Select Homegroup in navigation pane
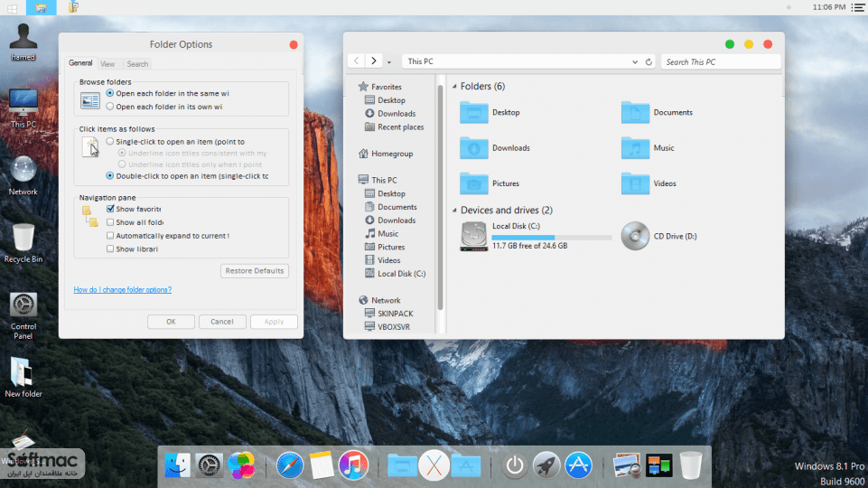 pyautogui.click(x=386, y=154)
